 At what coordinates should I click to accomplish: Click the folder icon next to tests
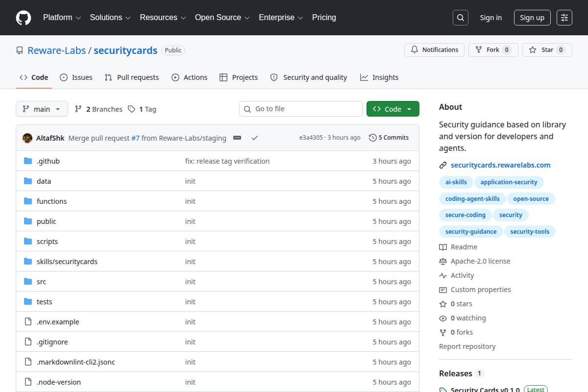(x=28, y=301)
